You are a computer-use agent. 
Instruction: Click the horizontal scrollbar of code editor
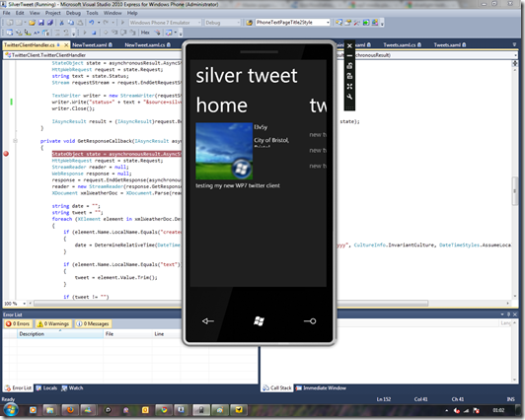click(x=231, y=304)
